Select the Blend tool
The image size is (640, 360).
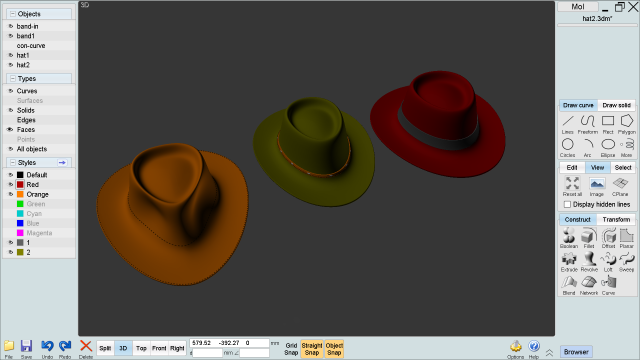569,285
